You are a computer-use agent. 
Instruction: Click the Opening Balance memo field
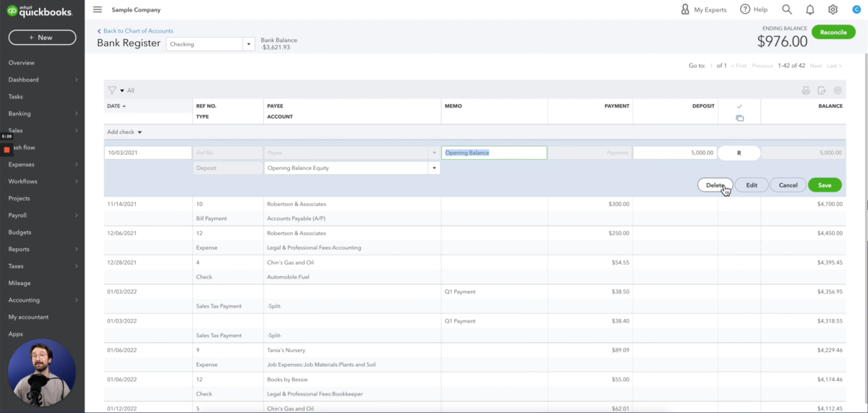tap(494, 153)
